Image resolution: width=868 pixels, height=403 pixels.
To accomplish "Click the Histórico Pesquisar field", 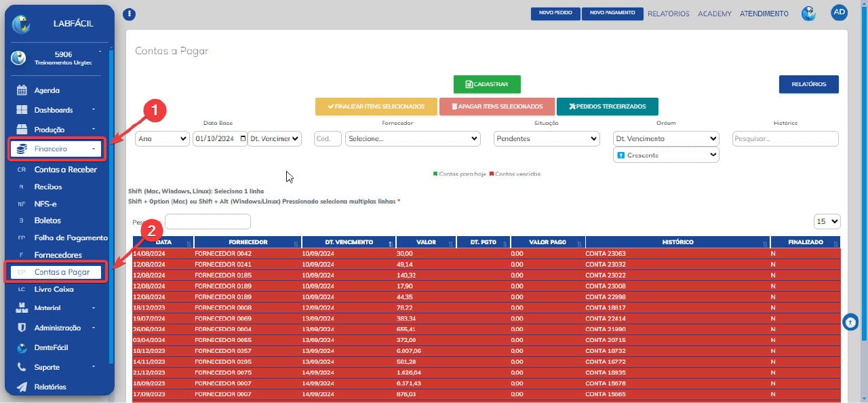I will [x=785, y=138].
